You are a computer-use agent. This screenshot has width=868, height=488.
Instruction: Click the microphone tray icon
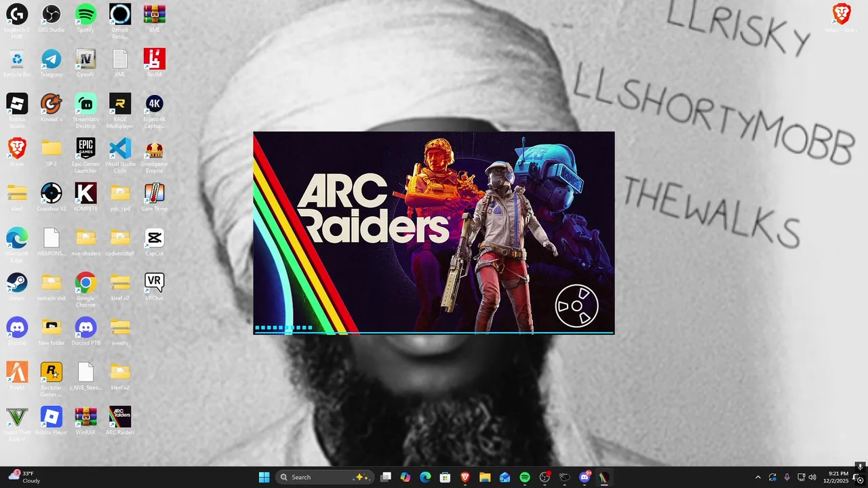pos(787,477)
